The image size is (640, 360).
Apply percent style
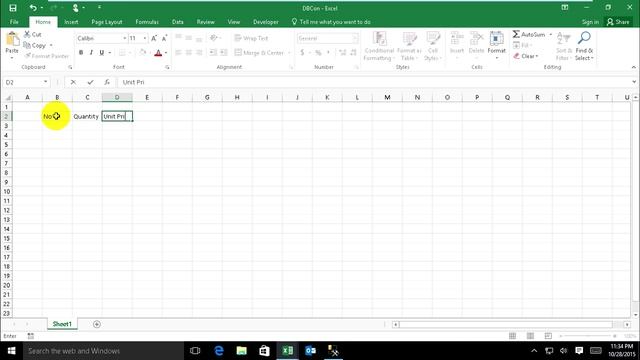pyautogui.click(x=318, y=53)
